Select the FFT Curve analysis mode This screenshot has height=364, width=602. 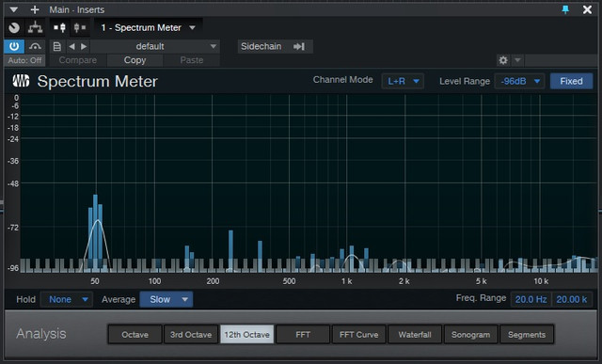pyautogui.click(x=359, y=335)
